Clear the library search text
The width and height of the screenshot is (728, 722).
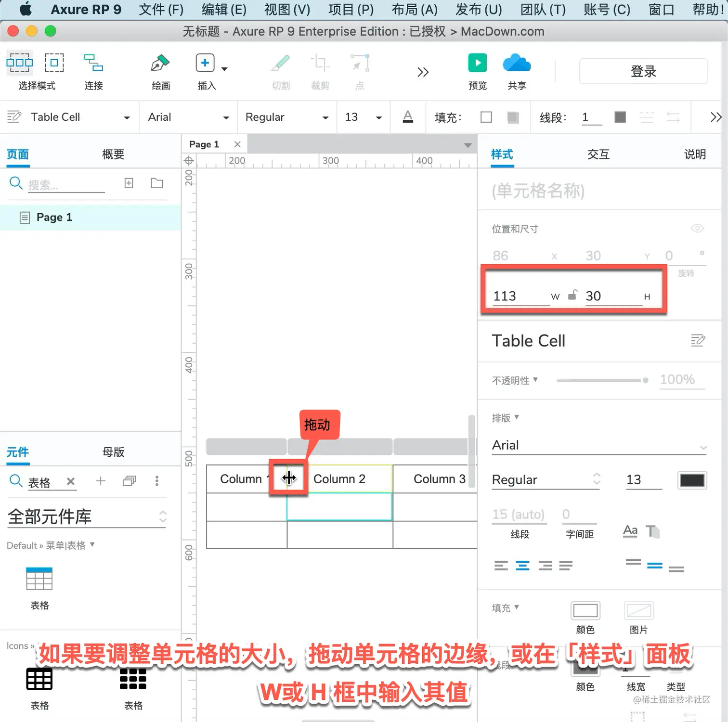click(x=71, y=481)
